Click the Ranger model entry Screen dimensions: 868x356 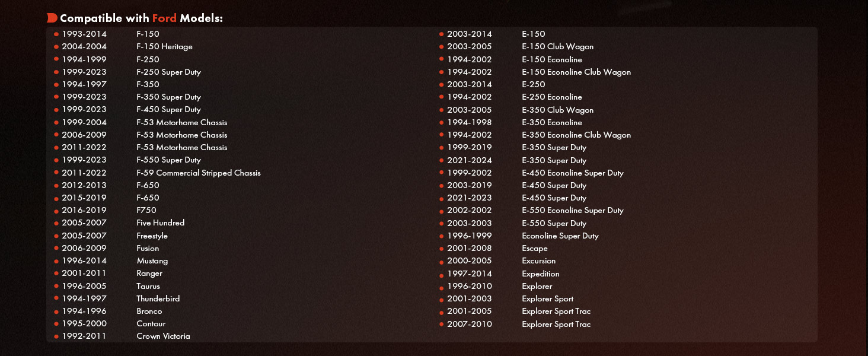click(149, 273)
